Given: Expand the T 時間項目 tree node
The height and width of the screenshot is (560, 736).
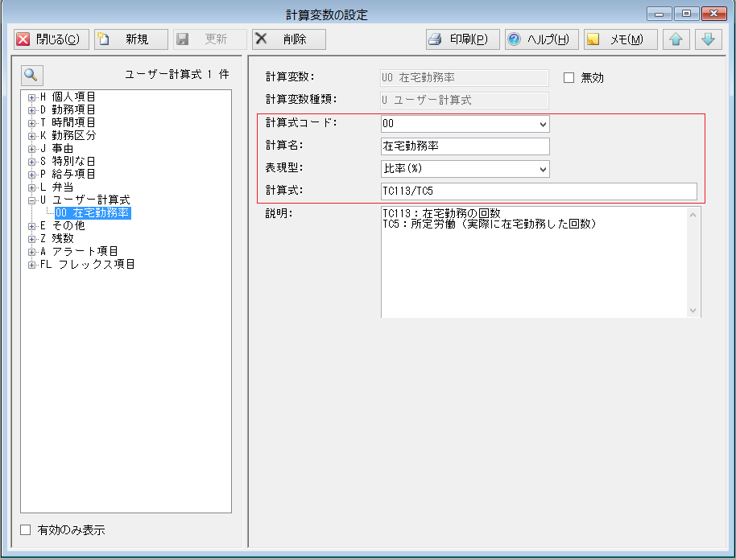Looking at the screenshot, I should coord(31,123).
